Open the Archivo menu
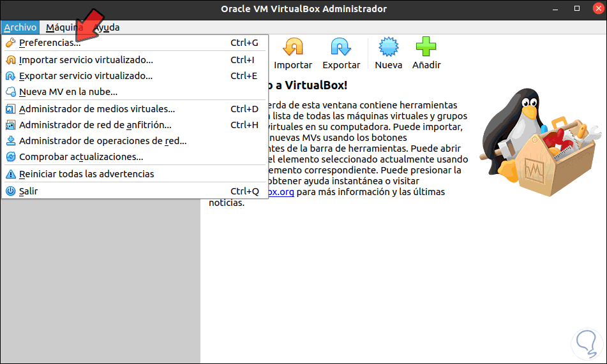The width and height of the screenshot is (607, 364). click(20, 27)
